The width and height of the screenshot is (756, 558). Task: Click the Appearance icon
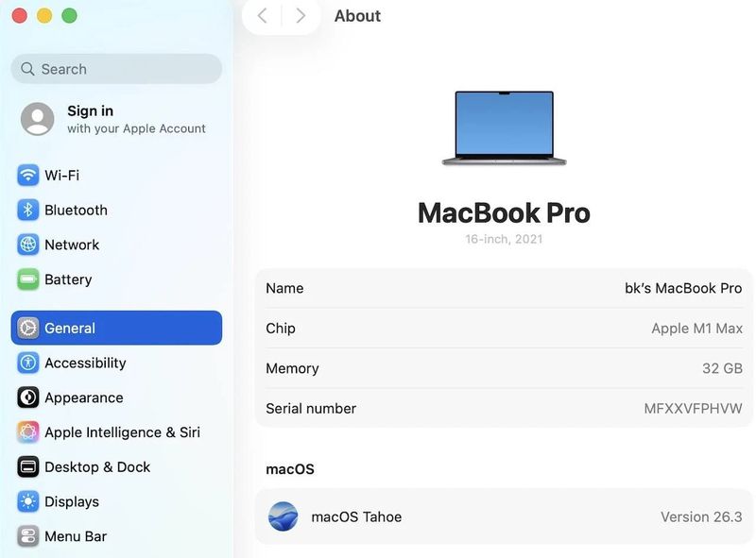[28, 397]
